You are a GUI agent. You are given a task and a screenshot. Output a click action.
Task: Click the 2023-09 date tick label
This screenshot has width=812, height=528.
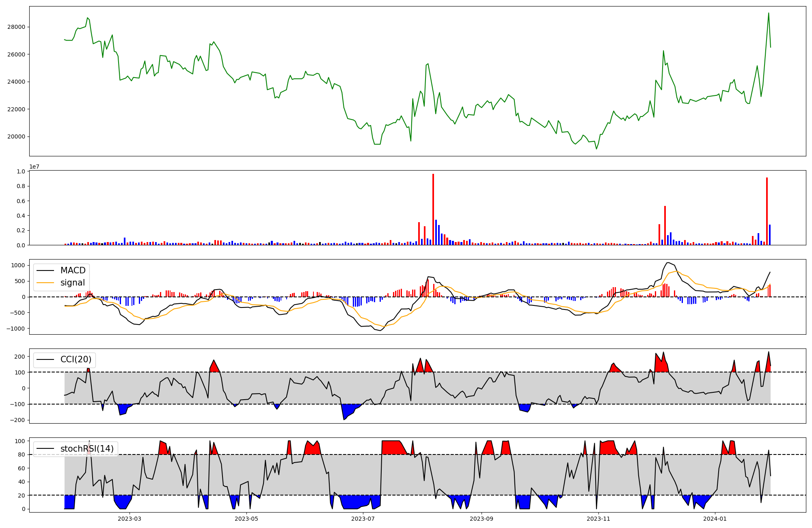pos(482,519)
